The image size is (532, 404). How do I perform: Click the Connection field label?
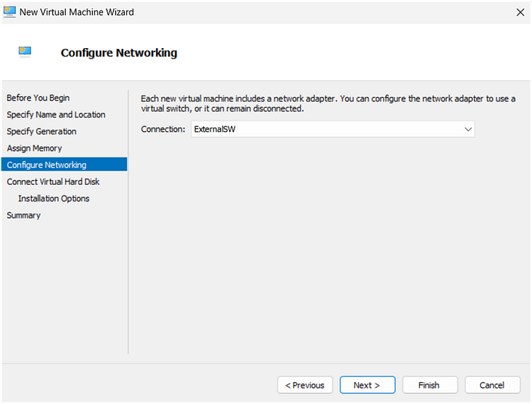(163, 129)
